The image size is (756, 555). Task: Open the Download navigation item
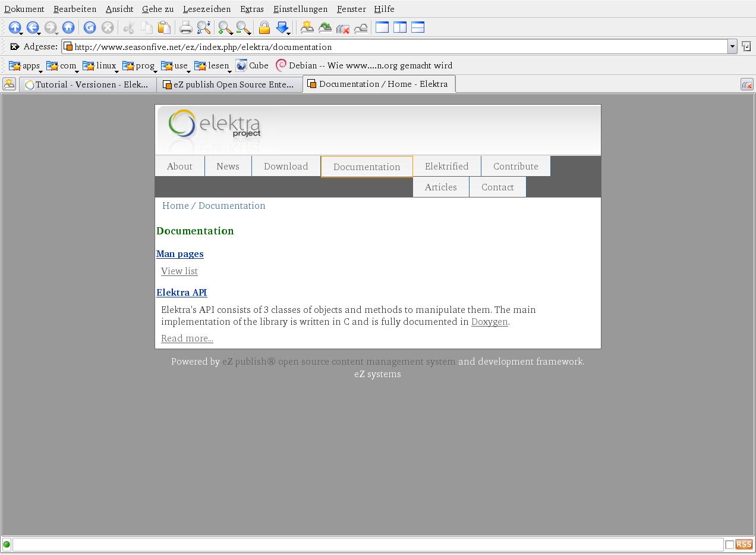[x=286, y=166]
